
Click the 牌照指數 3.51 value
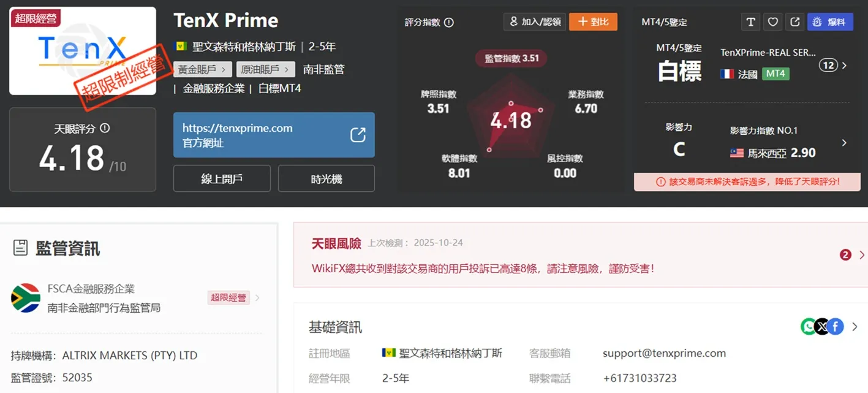[x=438, y=109]
